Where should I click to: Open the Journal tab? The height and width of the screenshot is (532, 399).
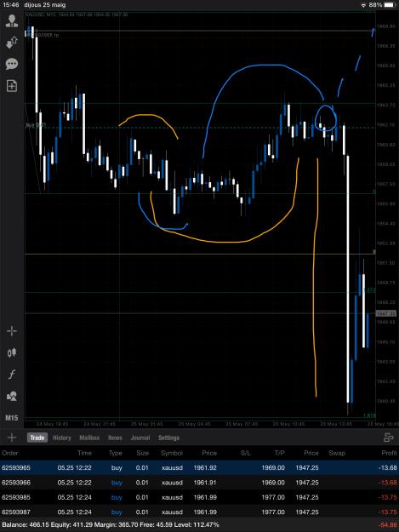pos(140,438)
